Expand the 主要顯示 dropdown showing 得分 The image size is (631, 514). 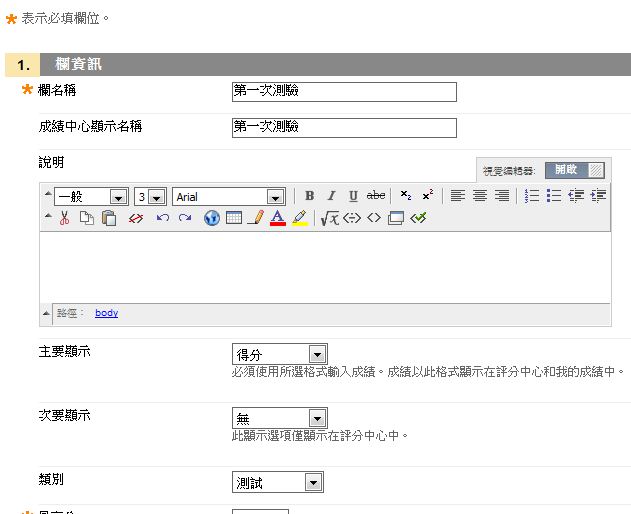[279, 354]
